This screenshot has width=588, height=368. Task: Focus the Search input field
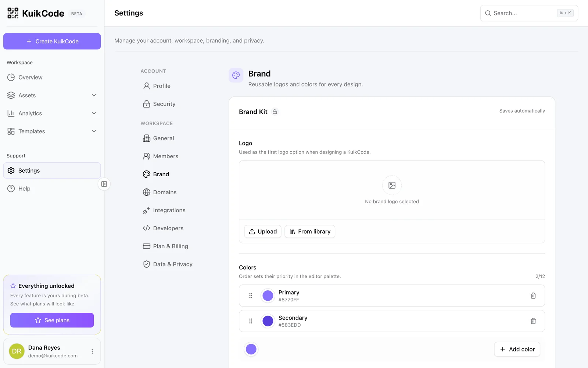point(529,13)
